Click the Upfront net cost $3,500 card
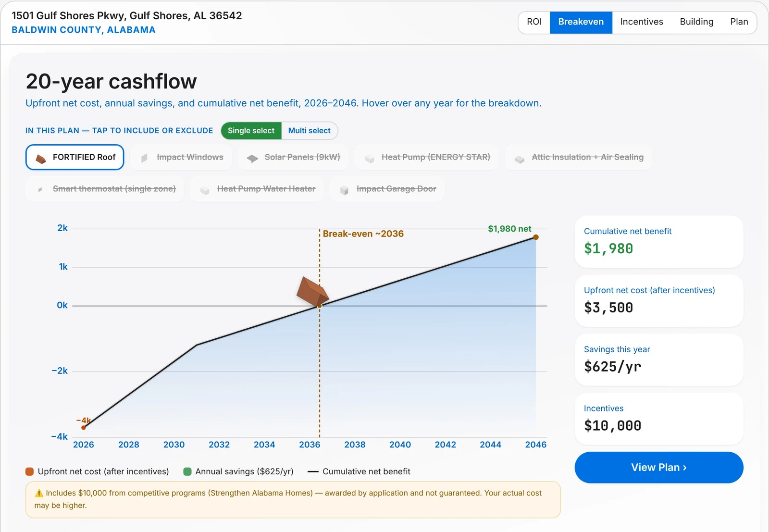769x532 pixels. point(659,301)
